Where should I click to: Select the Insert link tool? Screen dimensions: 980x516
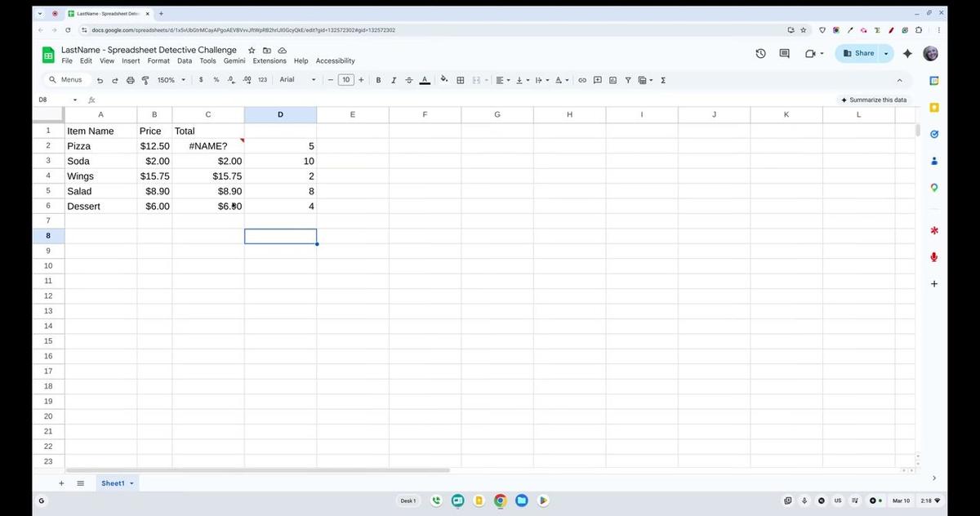pos(582,80)
